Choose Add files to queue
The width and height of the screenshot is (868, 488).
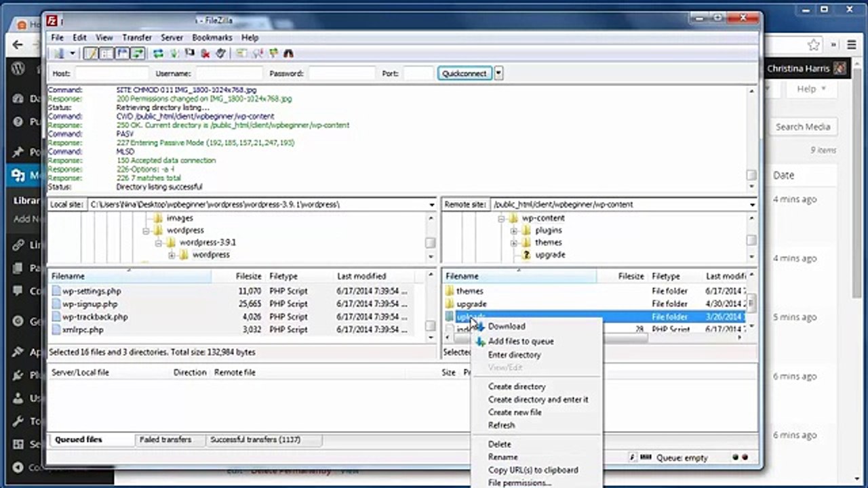coord(521,342)
